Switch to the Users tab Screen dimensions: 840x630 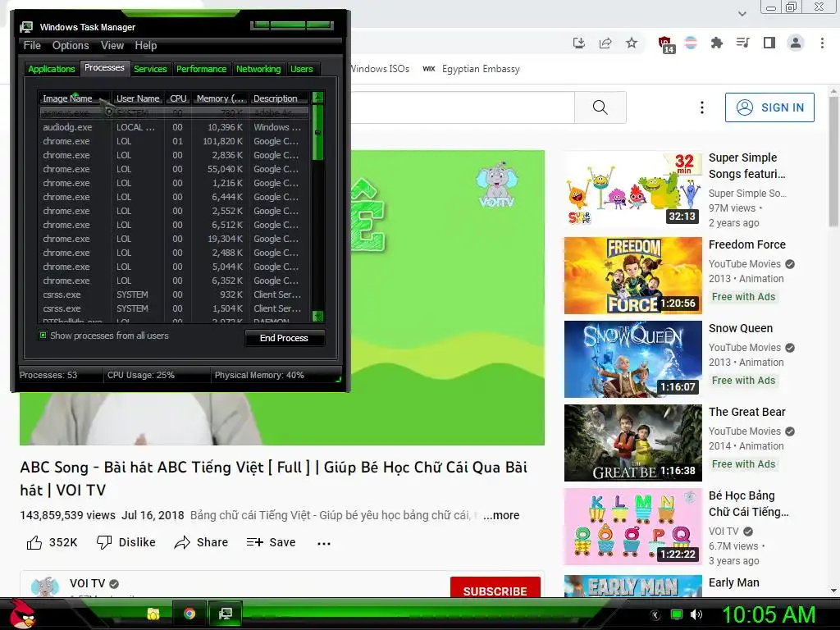tap(302, 69)
